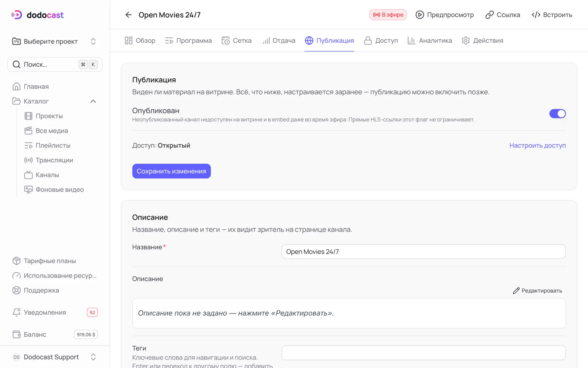Open the Аналитика tab
The image size is (588, 368).
coord(430,40)
